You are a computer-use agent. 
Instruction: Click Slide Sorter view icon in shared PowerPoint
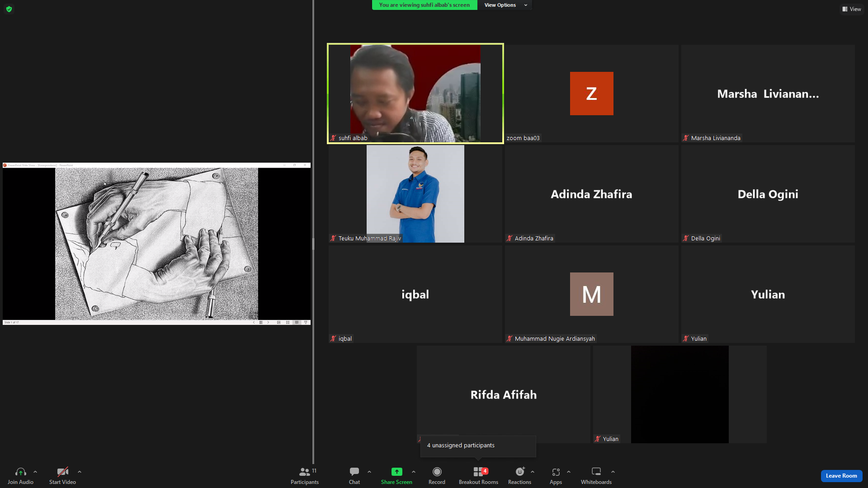click(x=288, y=323)
